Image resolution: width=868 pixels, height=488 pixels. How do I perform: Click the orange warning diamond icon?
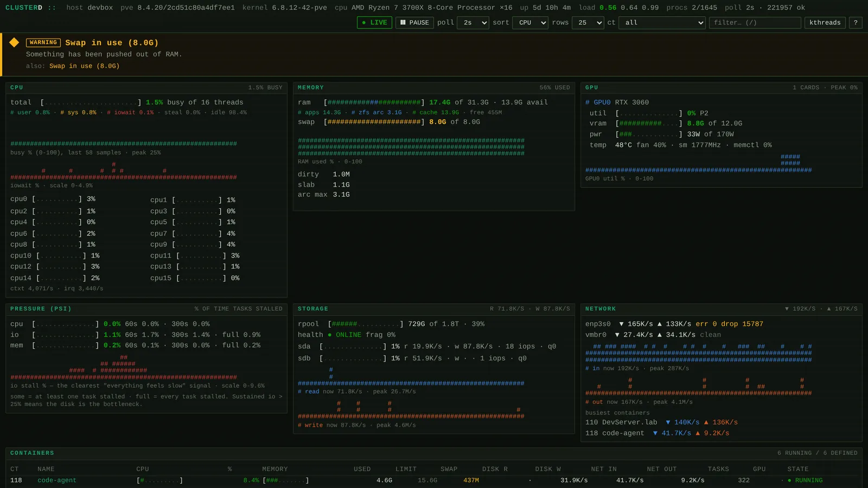point(14,42)
